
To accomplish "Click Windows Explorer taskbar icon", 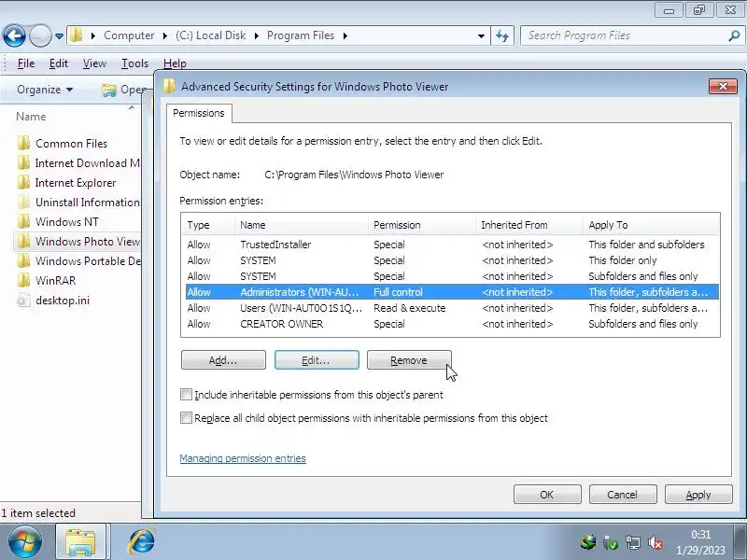I will (80, 542).
